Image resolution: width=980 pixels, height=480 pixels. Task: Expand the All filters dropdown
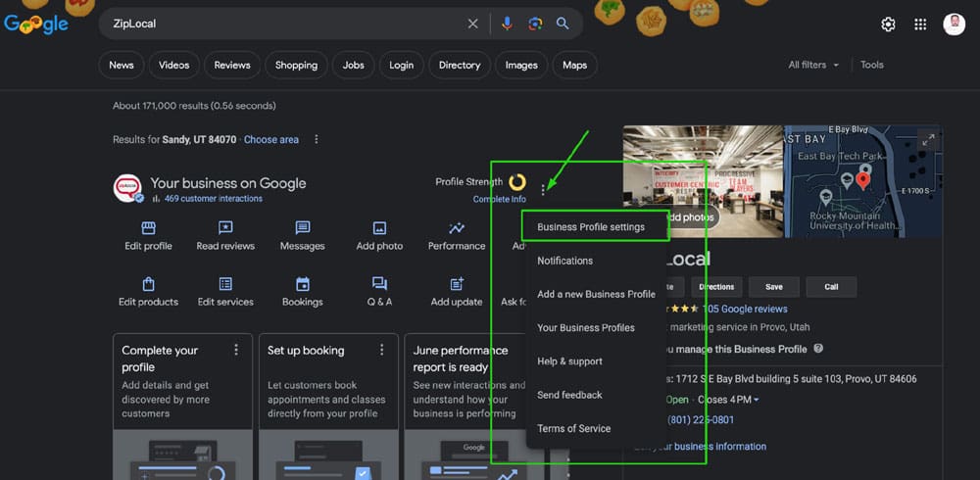813,65
